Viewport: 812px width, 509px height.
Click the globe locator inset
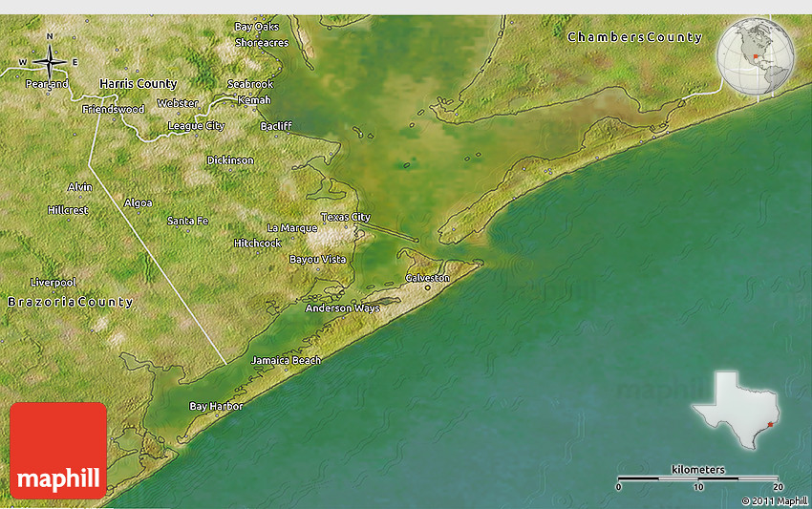coord(756,56)
